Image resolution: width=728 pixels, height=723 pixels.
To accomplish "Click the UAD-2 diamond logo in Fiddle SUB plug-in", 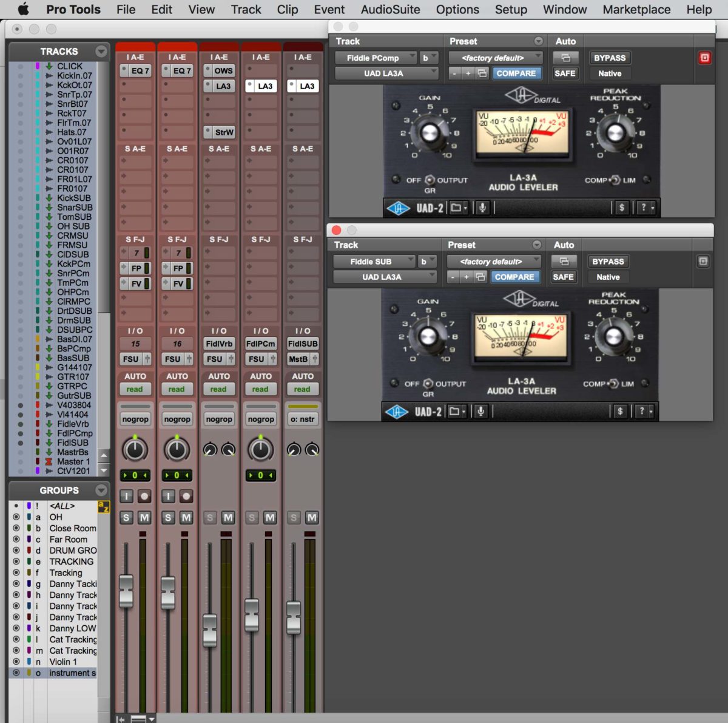I will coord(396,412).
